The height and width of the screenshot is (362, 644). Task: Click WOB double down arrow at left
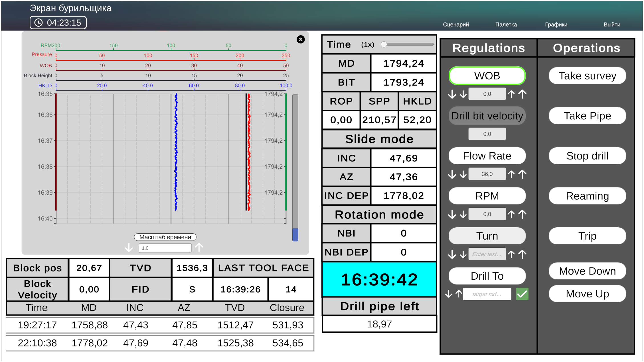coord(452,94)
